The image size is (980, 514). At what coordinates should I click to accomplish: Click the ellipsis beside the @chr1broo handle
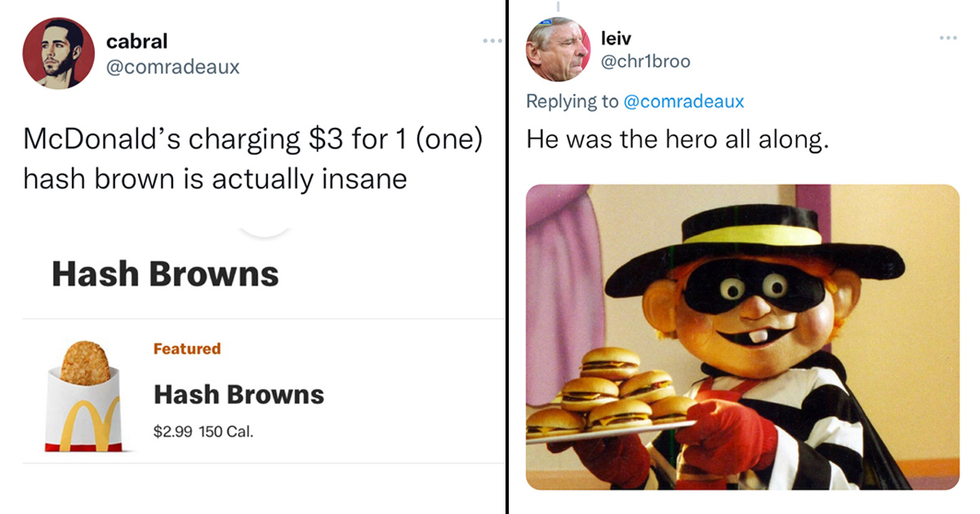tap(947, 38)
